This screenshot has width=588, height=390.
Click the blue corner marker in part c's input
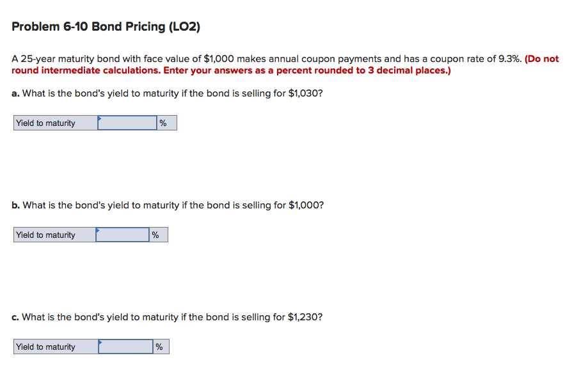pos(100,342)
